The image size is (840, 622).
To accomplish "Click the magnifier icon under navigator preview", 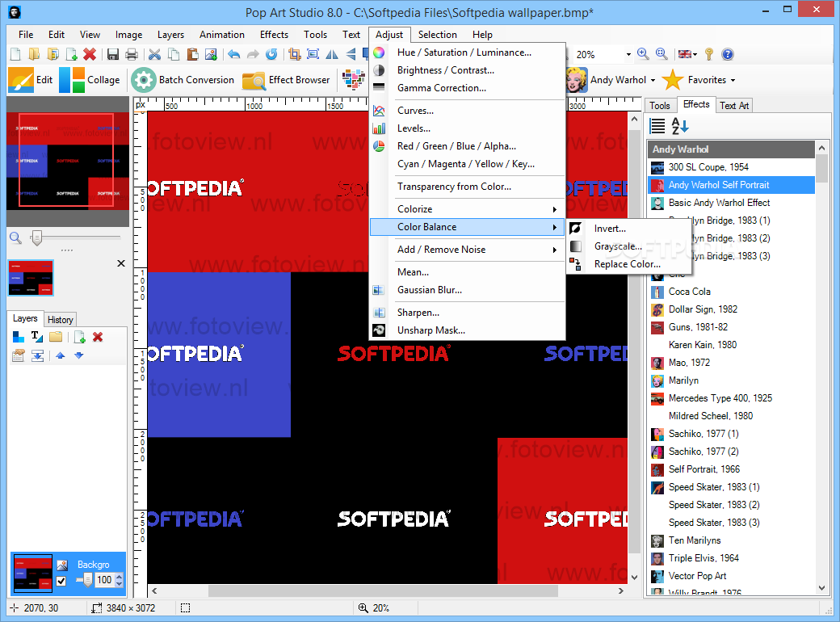I will pyautogui.click(x=15, y=237).
